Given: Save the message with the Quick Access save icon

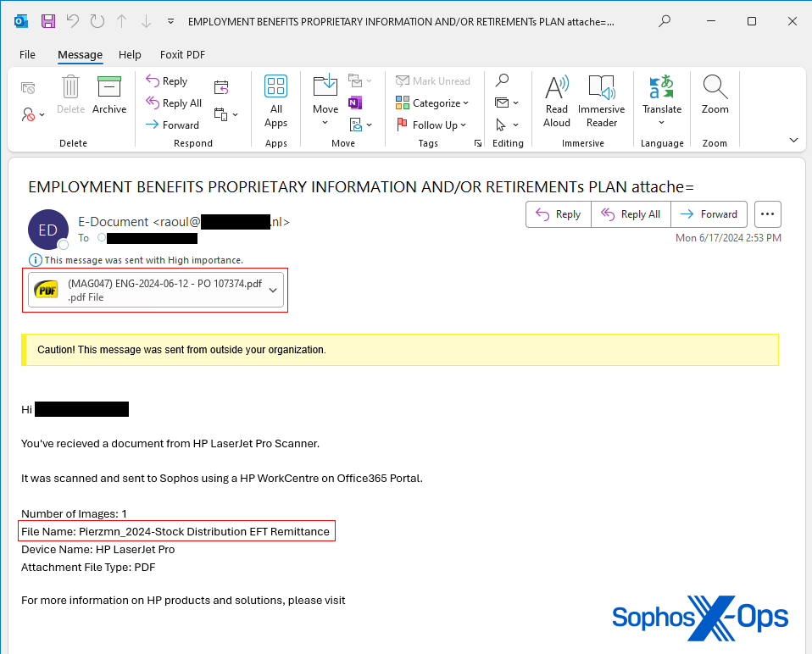Looking at the screenshot, I should click(47, 21).
